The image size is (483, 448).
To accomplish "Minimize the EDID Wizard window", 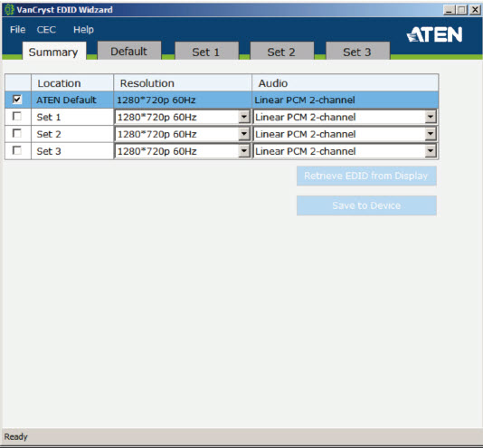I will click(449, 10).
